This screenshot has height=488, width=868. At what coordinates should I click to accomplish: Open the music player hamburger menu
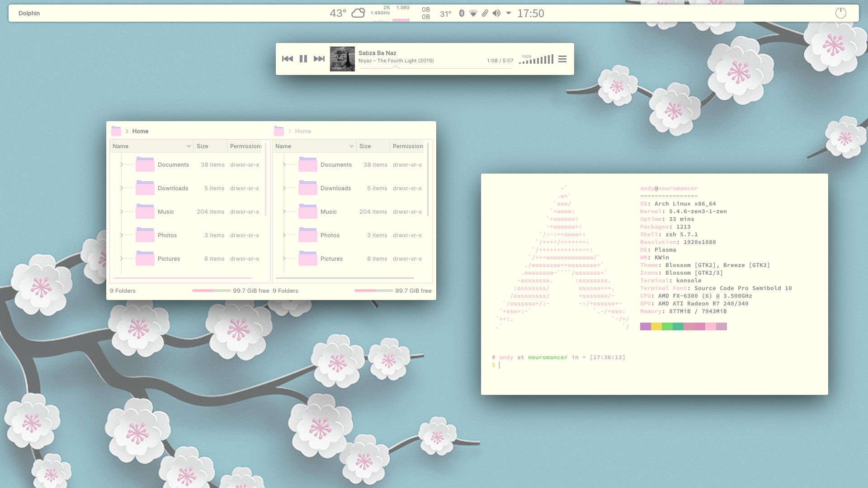pos(562,59)
